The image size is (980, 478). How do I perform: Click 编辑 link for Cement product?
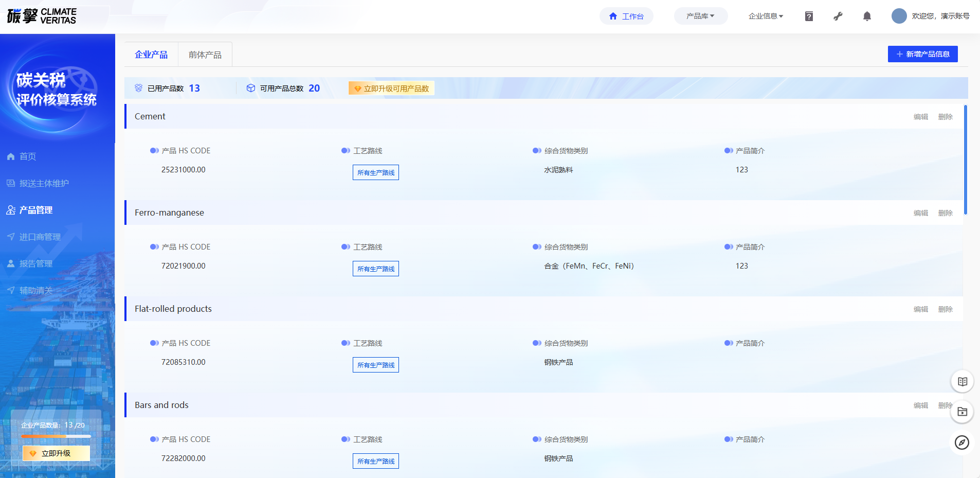[x=920, y=117]
